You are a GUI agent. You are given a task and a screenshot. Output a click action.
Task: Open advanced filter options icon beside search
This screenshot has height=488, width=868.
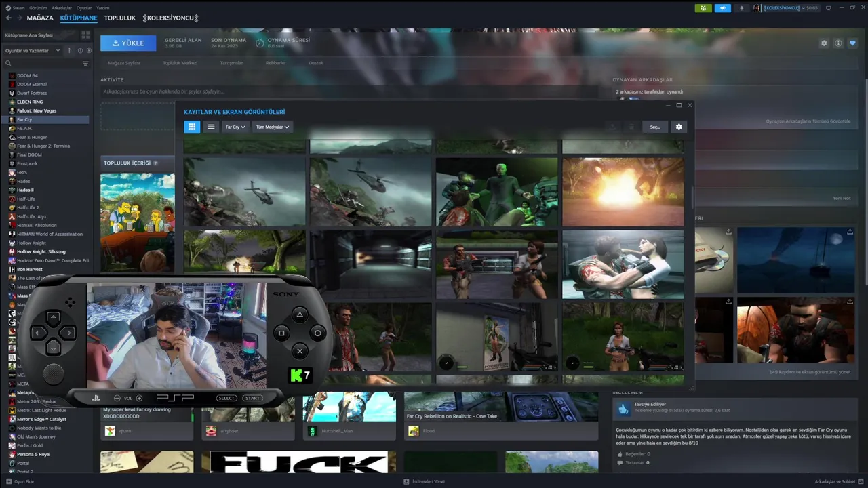pyautogui.click(x=85, y=64)
